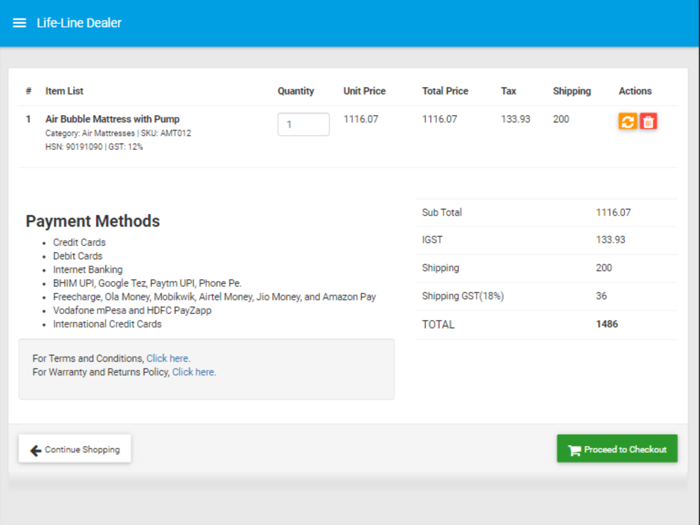Open the Terms and Conditions link
Viewport: 700px width, 525px height.
tap(168, 358)
